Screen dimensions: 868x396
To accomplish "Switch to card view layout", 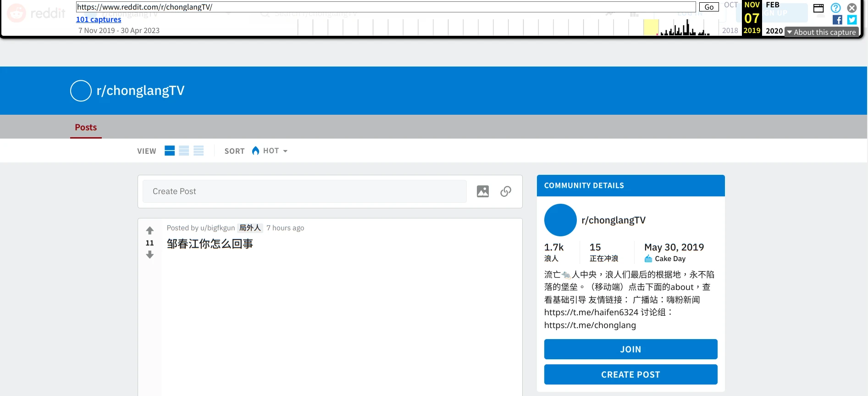I will click(170, 151).
